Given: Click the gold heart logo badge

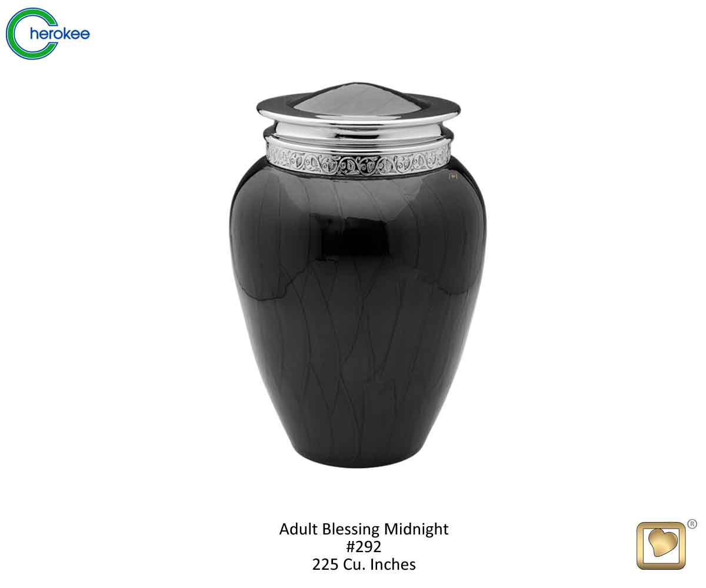Looking at the screenshot, I should tap(661, 546).
